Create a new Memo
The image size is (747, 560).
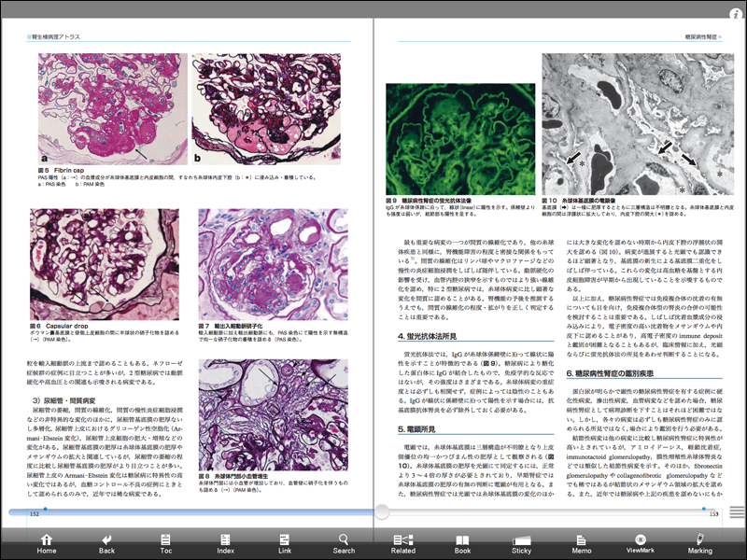point(583,541)
